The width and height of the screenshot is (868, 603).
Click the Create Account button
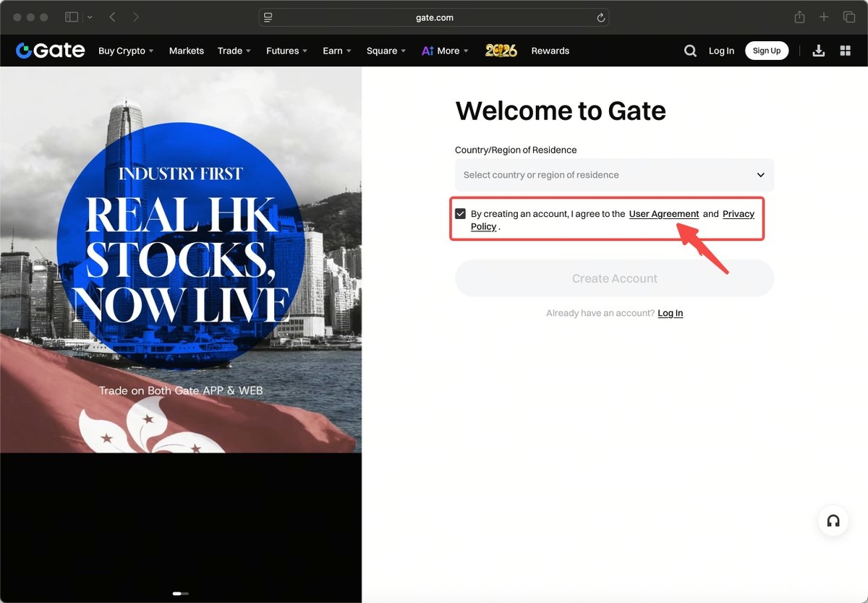[x=614, y=278]
